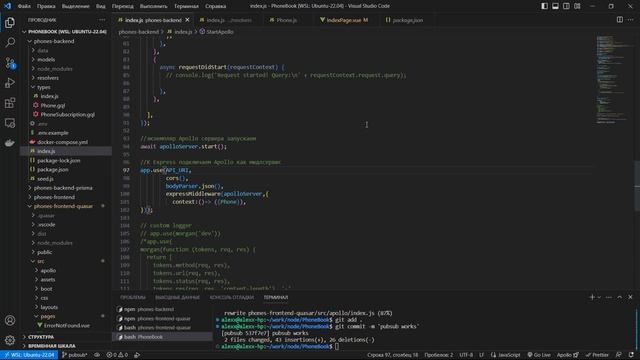Screen dimensions: 640x360
Task: Click the UTF-8 encoding status item
Action: (x=466, y=355)
